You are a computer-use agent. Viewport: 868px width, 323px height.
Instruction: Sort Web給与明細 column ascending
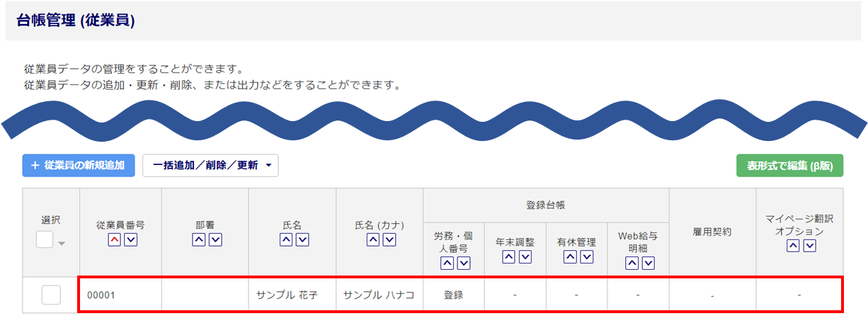click(632, 263)
